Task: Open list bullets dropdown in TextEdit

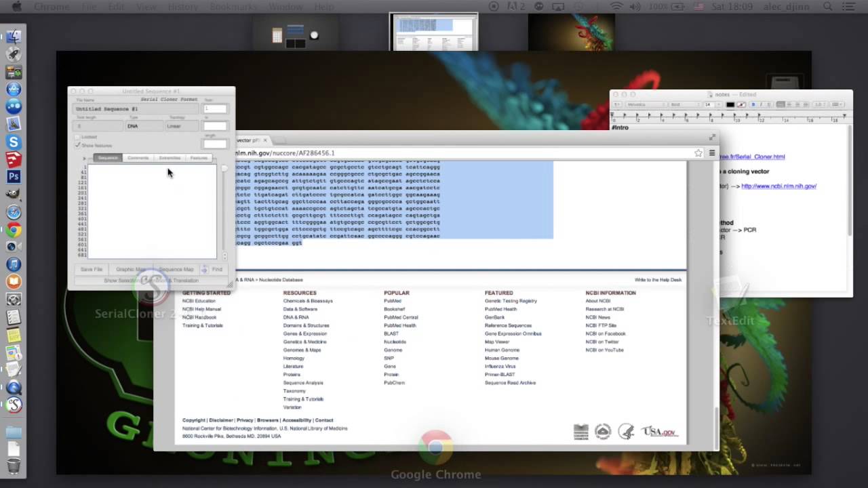Action: [837, 104]
